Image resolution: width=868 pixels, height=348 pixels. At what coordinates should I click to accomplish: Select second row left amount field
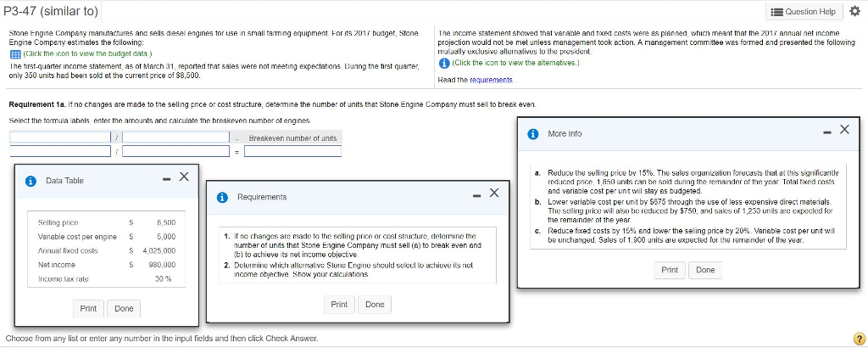pyautogui.click(x=60, y=151)
